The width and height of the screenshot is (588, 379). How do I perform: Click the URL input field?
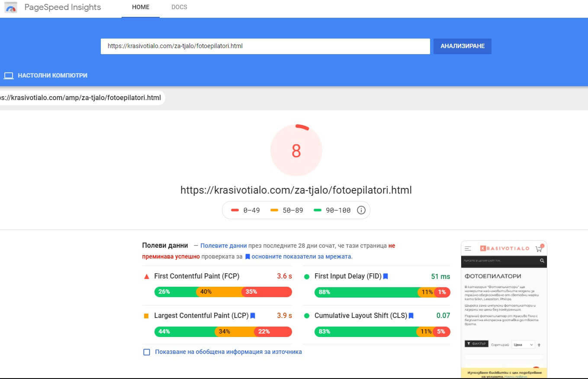tap(265, 46)
